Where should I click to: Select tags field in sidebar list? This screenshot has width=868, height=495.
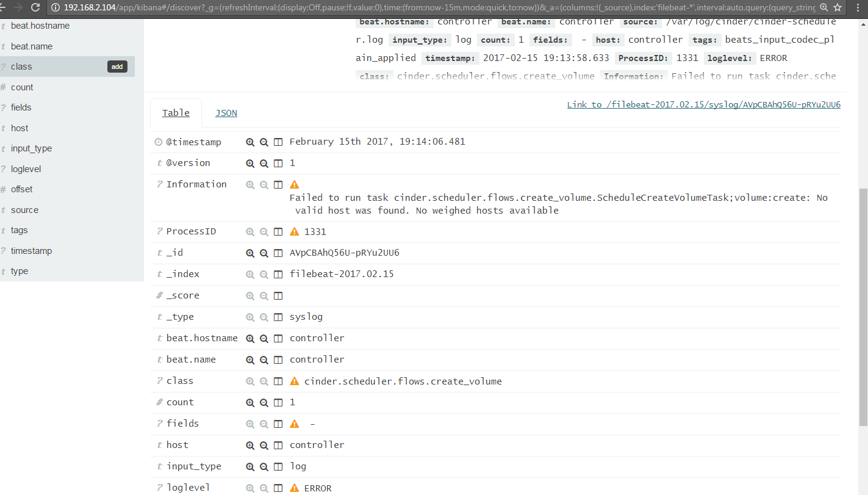19,230
